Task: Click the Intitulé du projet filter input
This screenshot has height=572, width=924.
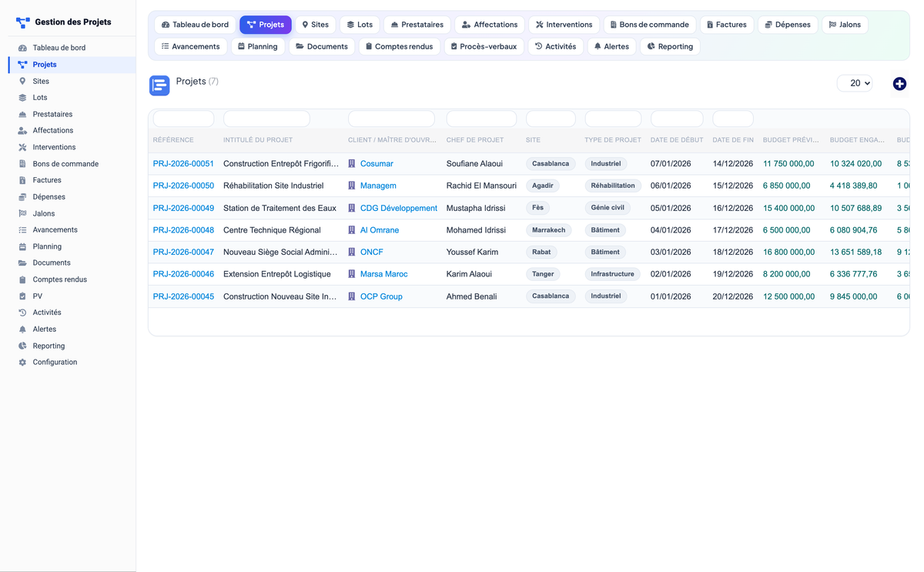Action: point(266,119)
